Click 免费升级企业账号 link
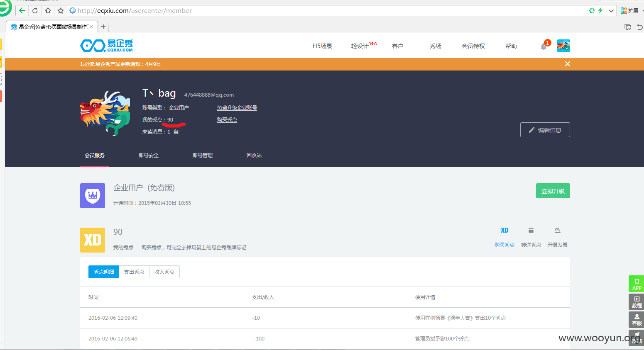The width and height of the screenshot is (644, 350). [x=237, y=108]
